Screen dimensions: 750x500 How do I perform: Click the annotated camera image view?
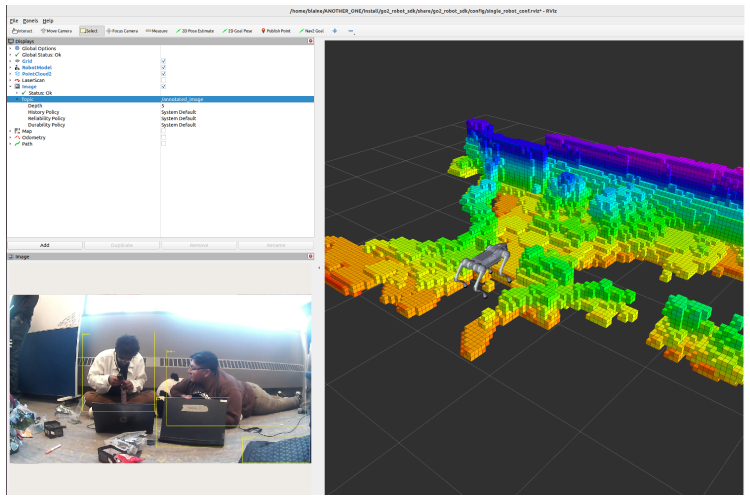coord(160,378)
